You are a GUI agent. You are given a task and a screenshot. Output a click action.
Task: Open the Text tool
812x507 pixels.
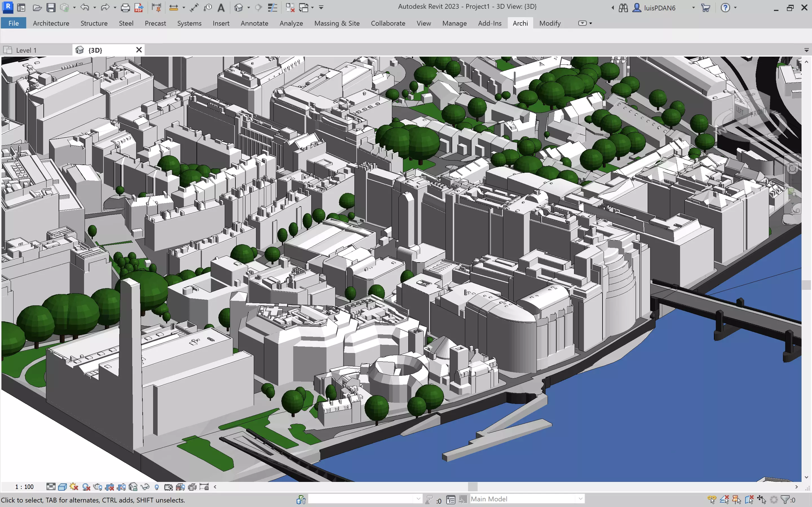221,7
